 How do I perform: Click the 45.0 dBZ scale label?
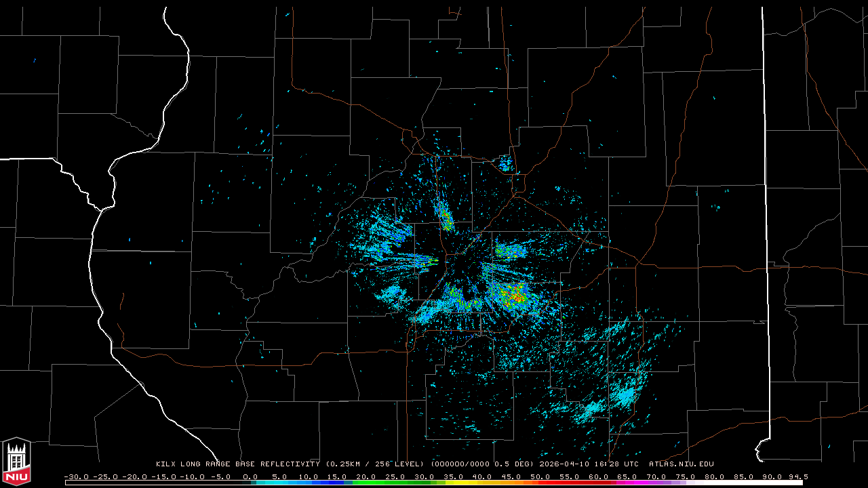coord(512,476)
